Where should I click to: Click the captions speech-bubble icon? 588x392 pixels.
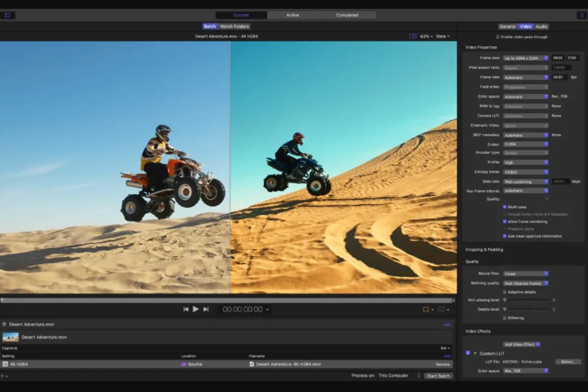[x=441, y=310]
